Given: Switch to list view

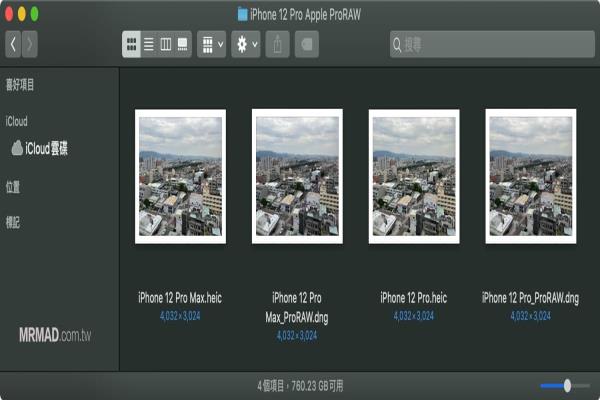Looking at the screenshot, I should (149, 44).
